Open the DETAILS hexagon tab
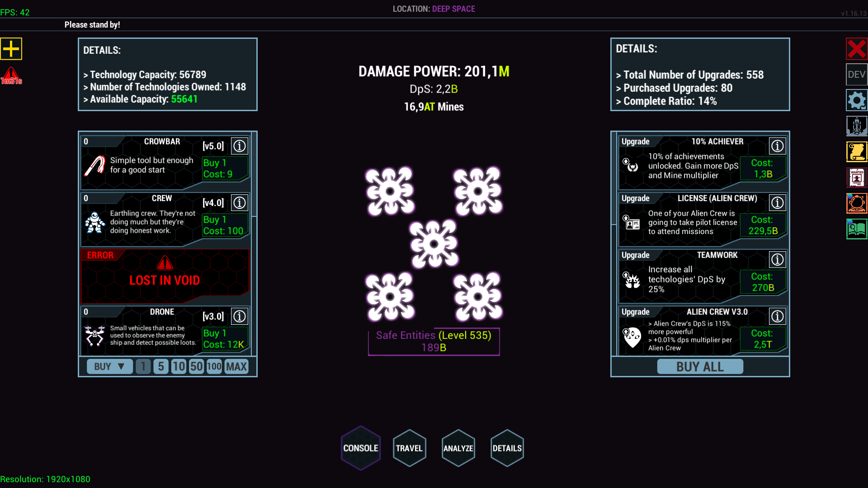 coord(507,448)
